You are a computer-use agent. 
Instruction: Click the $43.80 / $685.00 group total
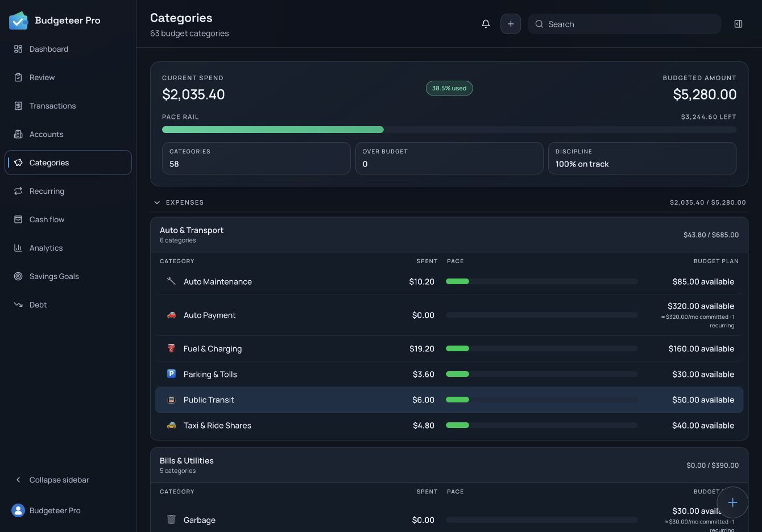[711, 235]
